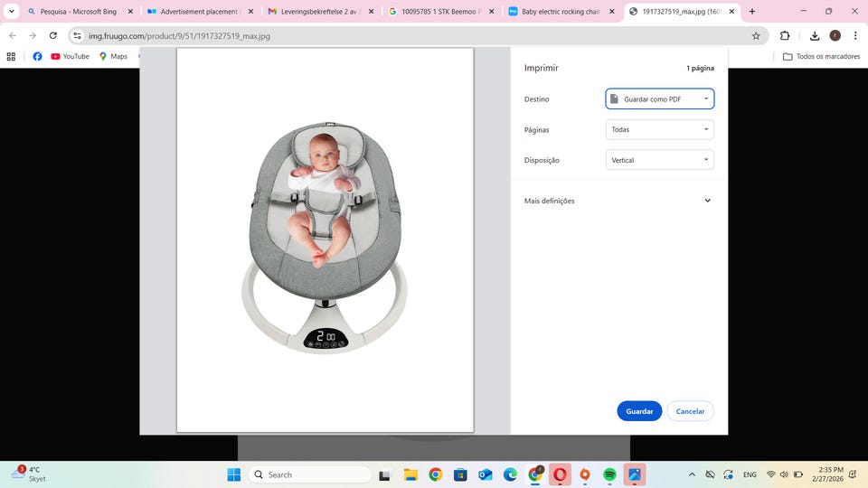Open File Explorer from taskbar

410,474
